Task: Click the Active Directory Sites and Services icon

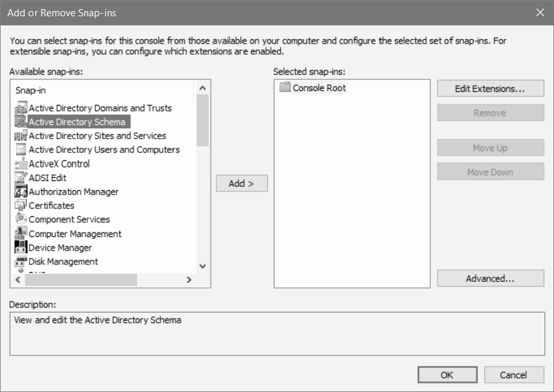Action: [22, 135]
